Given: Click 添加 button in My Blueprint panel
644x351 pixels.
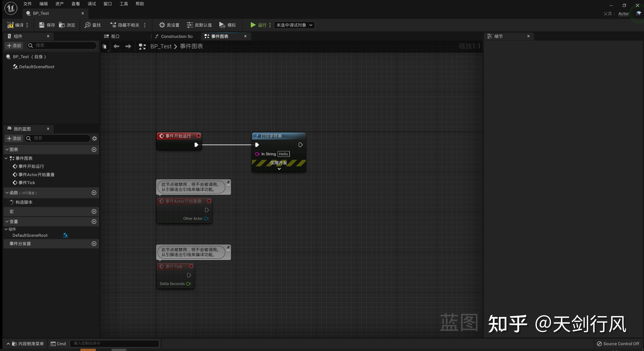Looking at the screenshot, I should pyautogui.click(x=14, y=138).
